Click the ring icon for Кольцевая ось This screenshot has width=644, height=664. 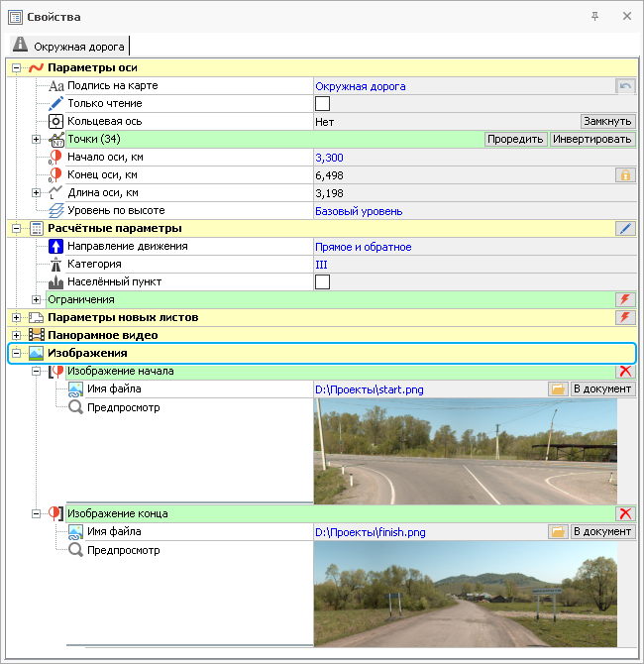(55, 122)
